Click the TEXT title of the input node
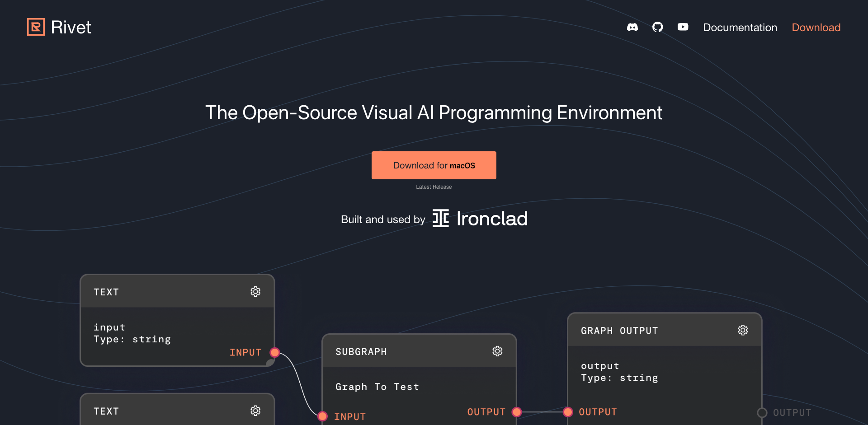 coord(106,292)
